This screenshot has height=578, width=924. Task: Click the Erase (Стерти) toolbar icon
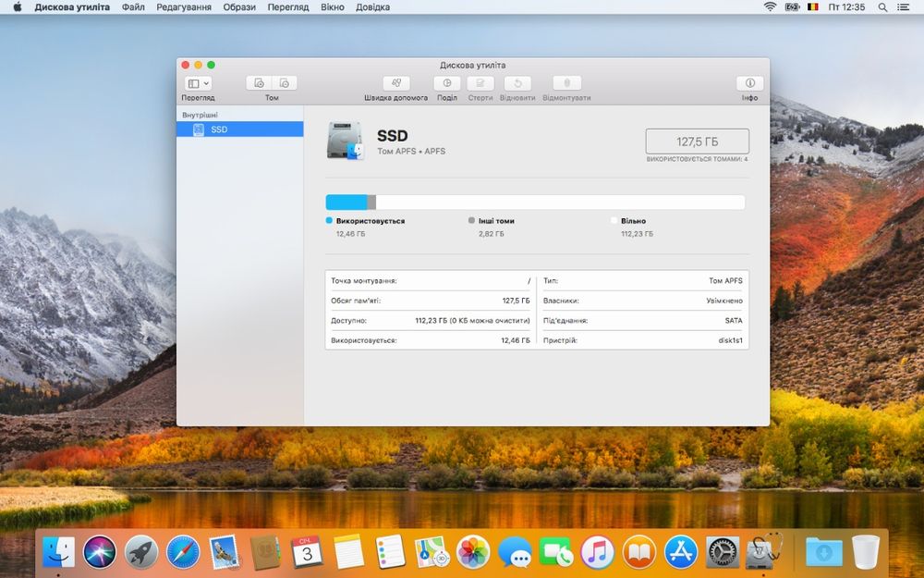480,83
